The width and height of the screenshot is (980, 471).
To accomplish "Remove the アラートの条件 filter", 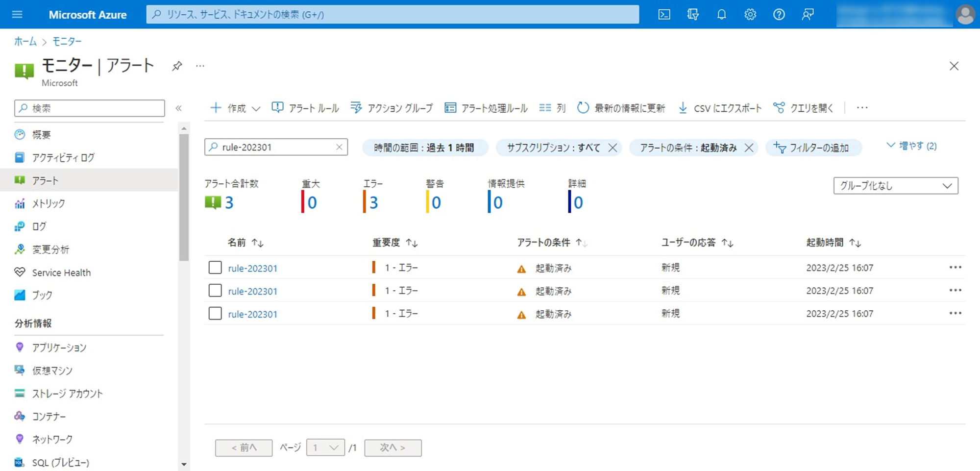I will [749, 148].
